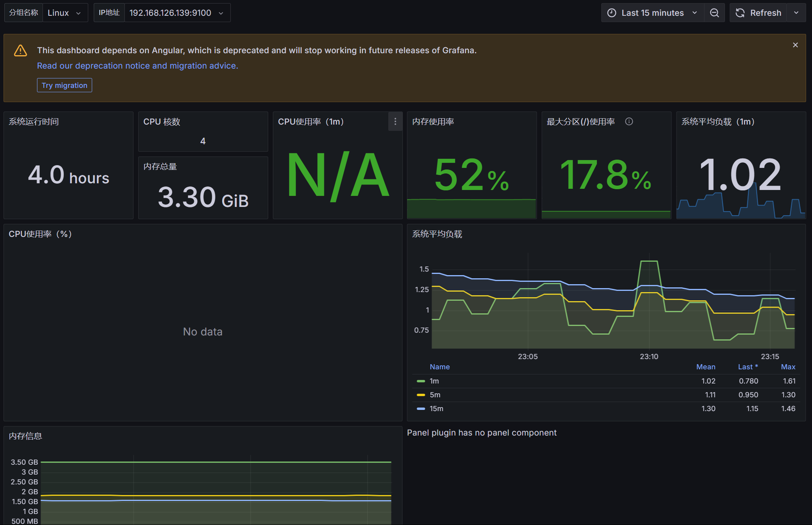The height and width of the screenshot is (525, 812).
Task: Open the 192.168.126.139:9100 IP address dropdown
Action: click(177, 13)
